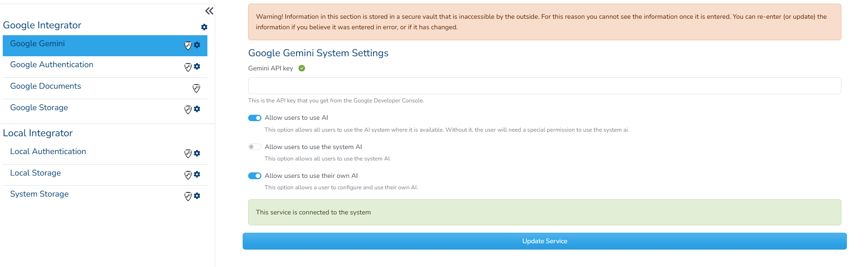The width and height of the screenshot is (868, 267).
Task: Open the Google Documents service
Action: pos(45,86)
